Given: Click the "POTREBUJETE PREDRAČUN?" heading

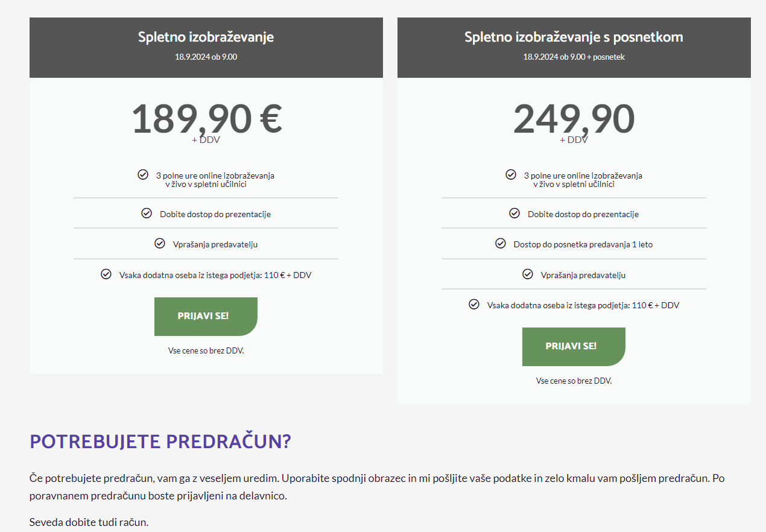Looking at the screenshot, I should point(160,442).
